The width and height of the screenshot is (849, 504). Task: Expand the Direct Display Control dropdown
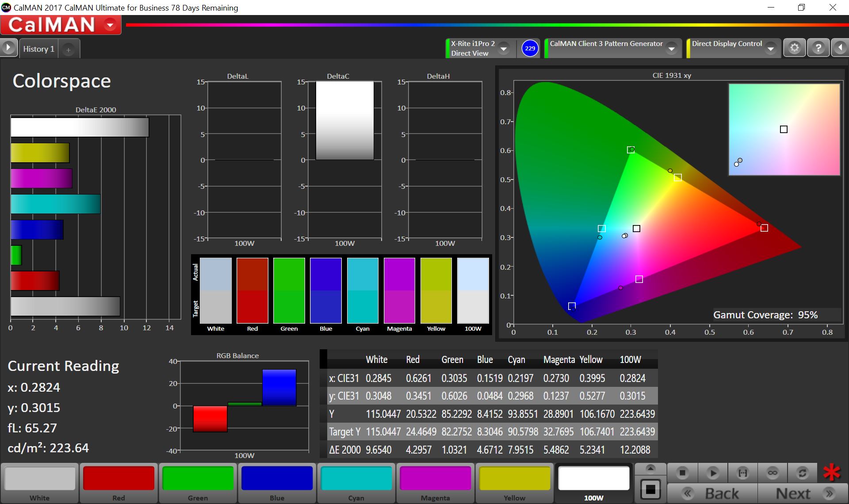771,49
